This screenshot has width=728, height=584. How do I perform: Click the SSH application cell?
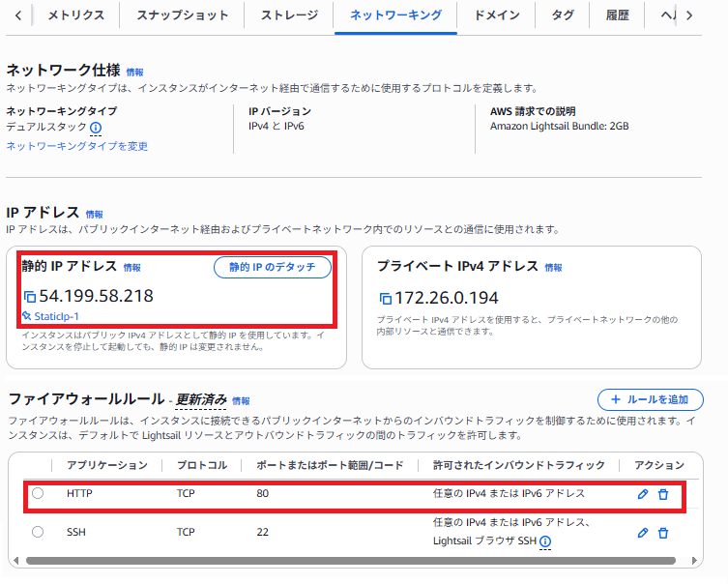click(76, 532)
